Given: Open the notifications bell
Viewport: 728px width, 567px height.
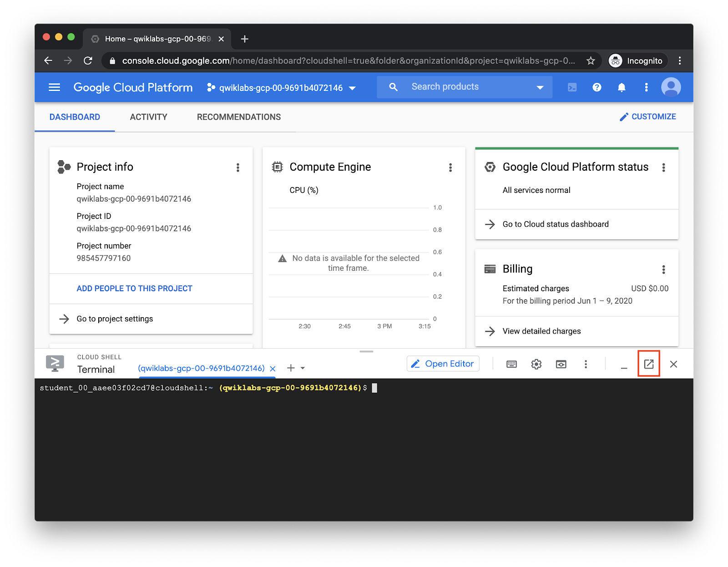Looking at the screenshot, I should tap(622, 87).
